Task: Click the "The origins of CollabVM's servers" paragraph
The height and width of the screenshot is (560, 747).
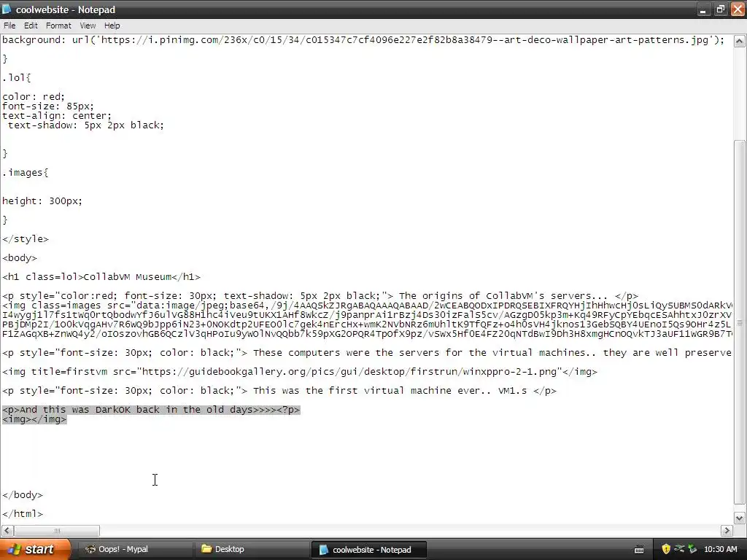Action: 320,296
